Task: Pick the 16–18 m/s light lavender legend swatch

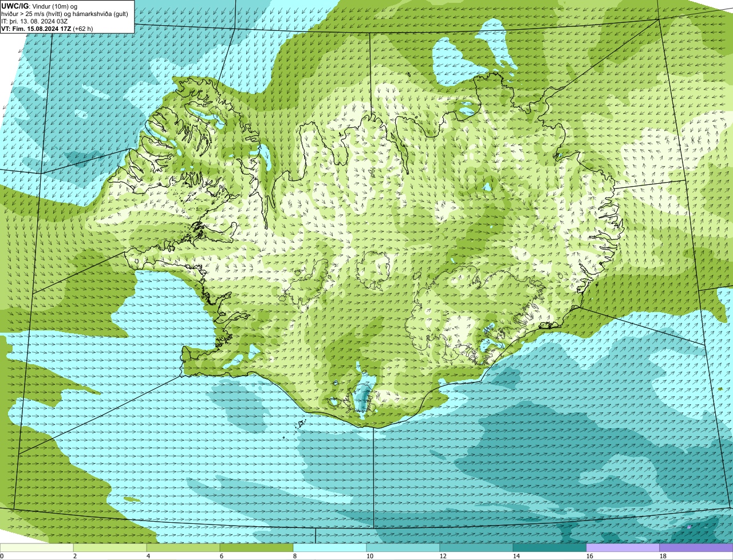Action: (623, 547)
